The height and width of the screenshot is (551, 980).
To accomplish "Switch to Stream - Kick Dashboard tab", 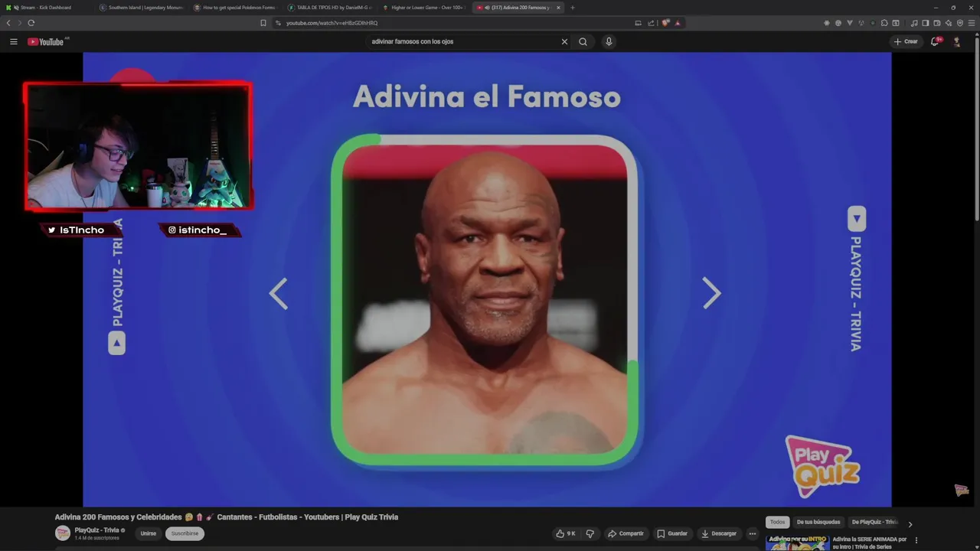I will pos(46,8).
